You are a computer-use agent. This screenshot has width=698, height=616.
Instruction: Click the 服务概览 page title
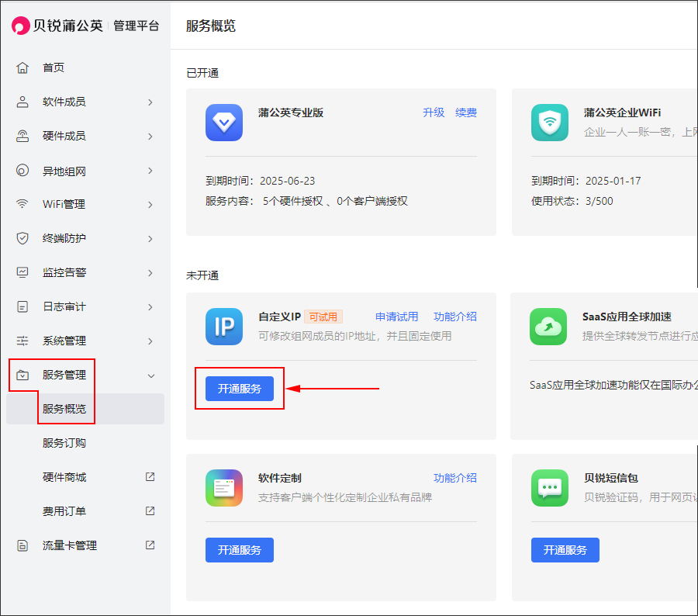(210, 26)
